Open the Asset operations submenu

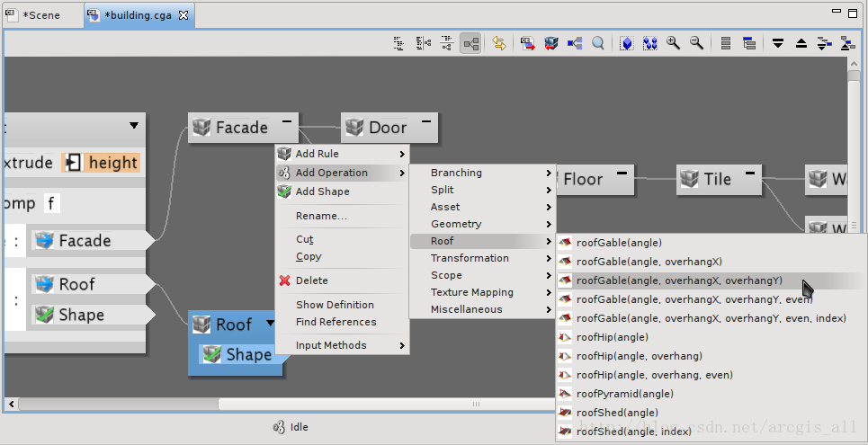coord(482,207)
